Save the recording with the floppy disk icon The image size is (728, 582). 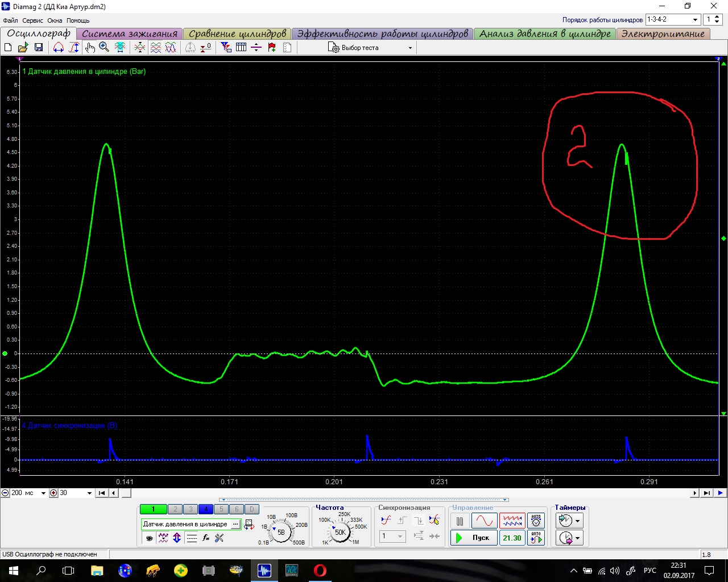(x=39, y=48)
